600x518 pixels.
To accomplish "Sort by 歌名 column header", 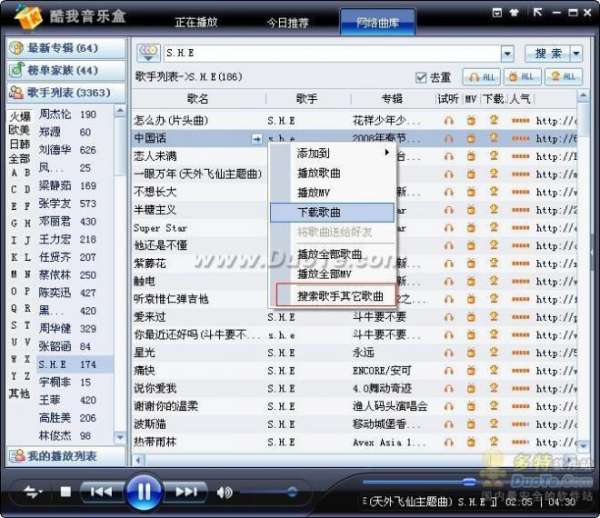I will click(x=198, y=99).
